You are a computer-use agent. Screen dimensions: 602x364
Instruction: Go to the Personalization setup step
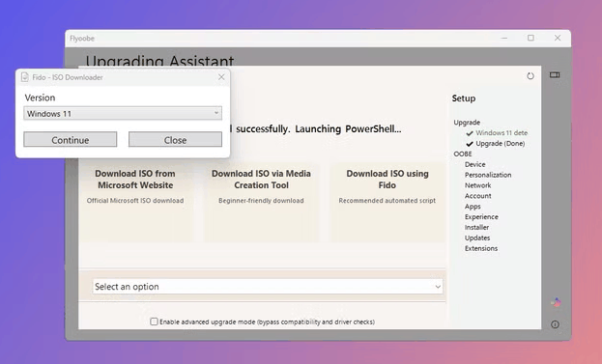[x=488, y=175]
